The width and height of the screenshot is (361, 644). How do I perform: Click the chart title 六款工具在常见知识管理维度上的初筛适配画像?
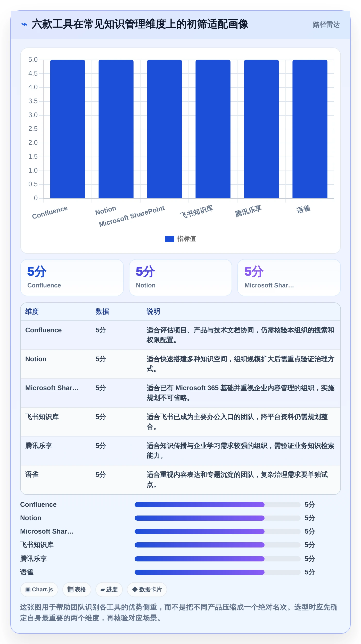[x=140, y=25]
